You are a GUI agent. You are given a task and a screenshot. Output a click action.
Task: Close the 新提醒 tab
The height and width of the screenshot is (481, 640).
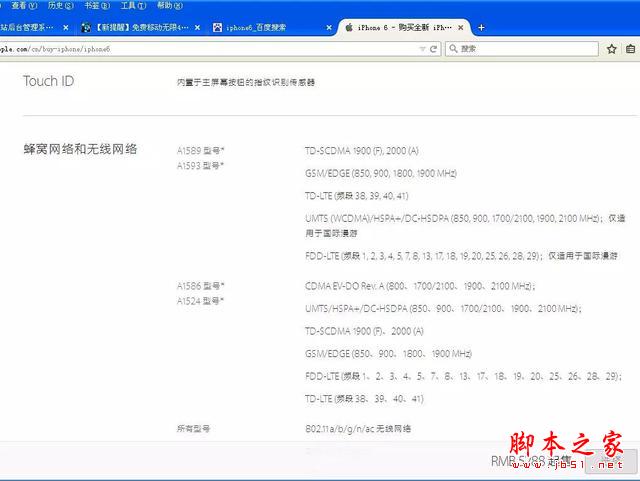click(196, 27)
